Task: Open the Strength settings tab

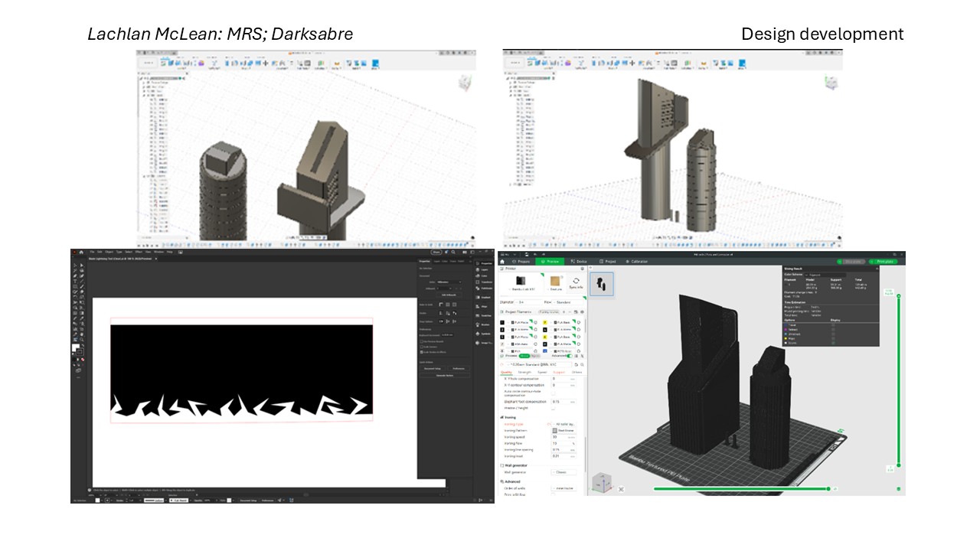Action: pos(524,372)
